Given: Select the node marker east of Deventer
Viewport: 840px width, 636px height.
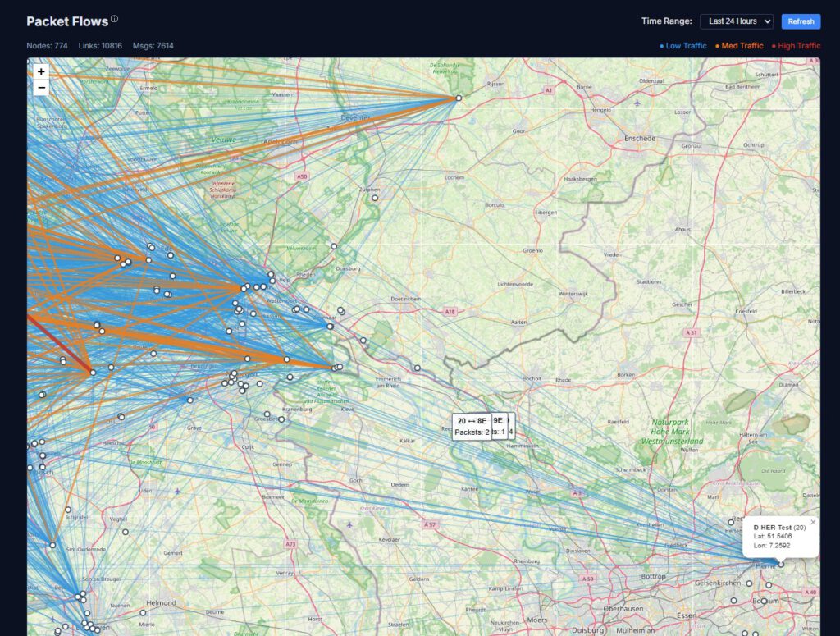Looking at the screenshot, I should tap(459, 98).
